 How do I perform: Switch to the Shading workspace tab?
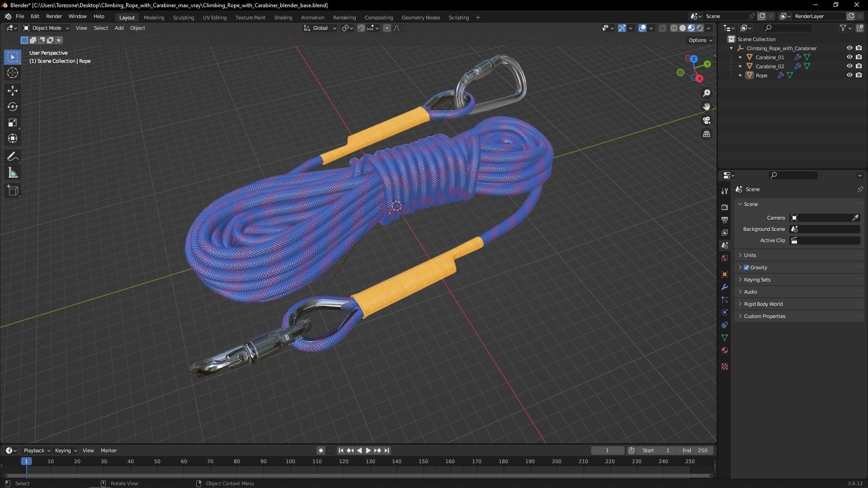click(x=283, y=17)
